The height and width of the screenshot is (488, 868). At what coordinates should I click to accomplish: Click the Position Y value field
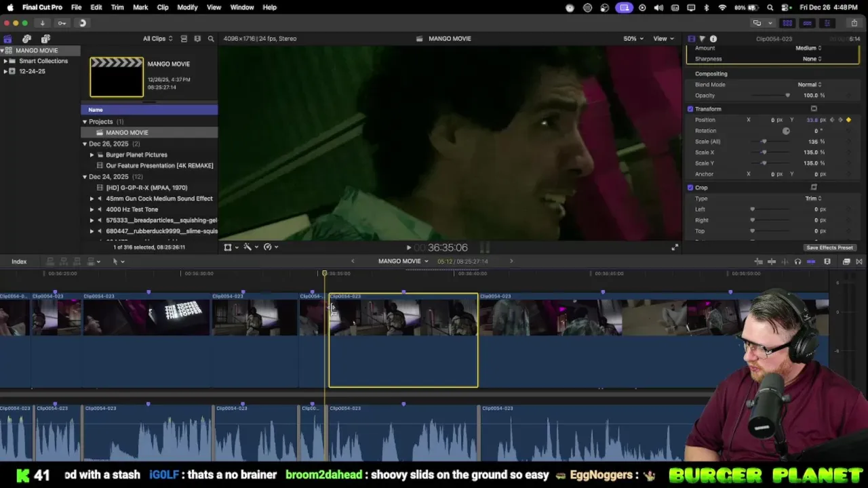[x=812, y=120]
